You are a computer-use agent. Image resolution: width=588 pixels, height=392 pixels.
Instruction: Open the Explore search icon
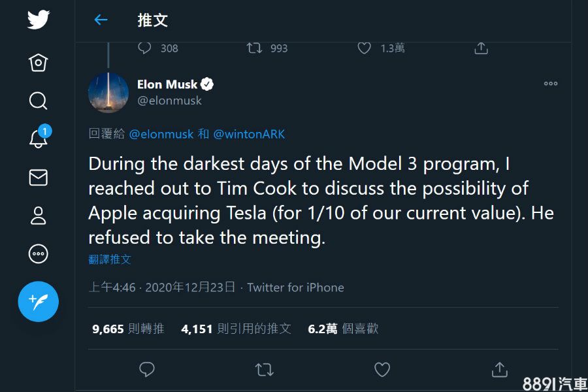(x=39, y=101)
